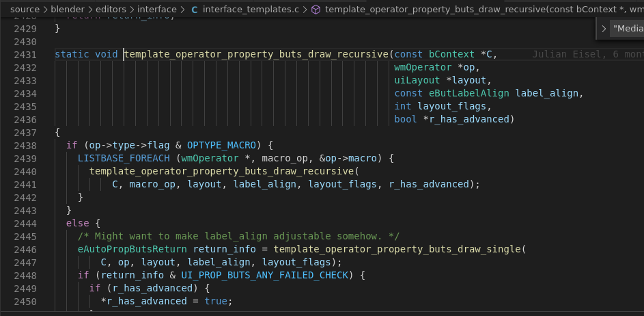Click the purple cube symbol icon in breadcrumbs
This screenshot has height=316, width=644.
coord(316,10)
